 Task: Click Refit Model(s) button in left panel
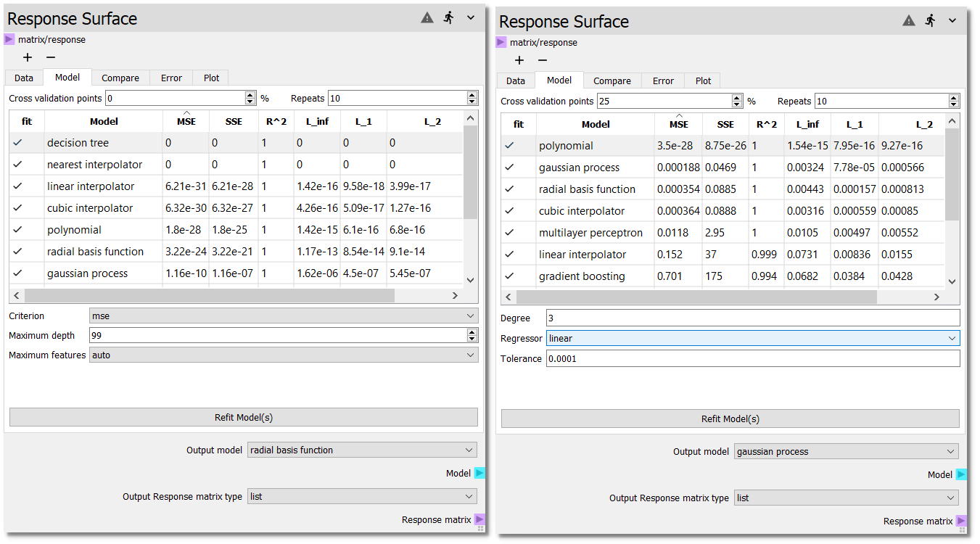tap(243, 417)
